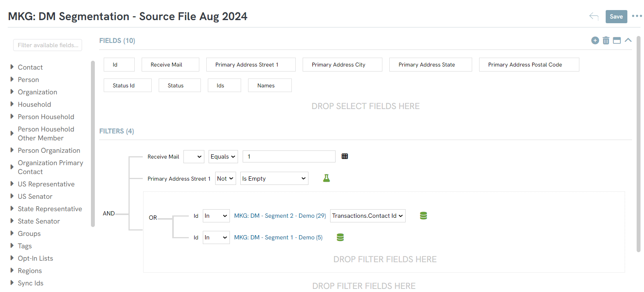
Task: Click the FILTERS (4) section heading
Action: pos(116,131)
